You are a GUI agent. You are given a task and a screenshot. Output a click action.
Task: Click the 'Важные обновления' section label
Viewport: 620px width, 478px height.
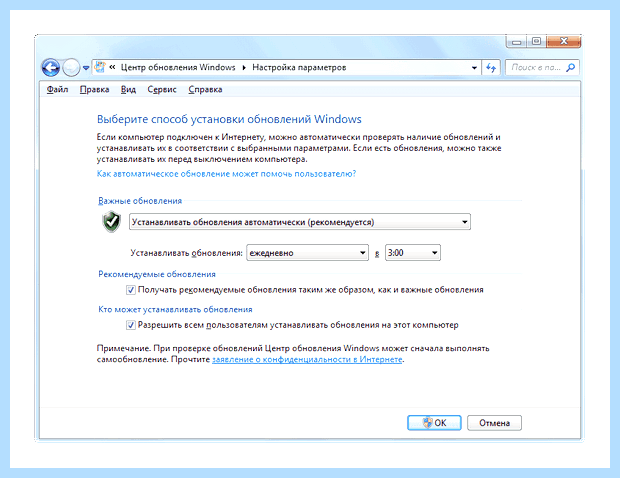(x=140, y=201)
